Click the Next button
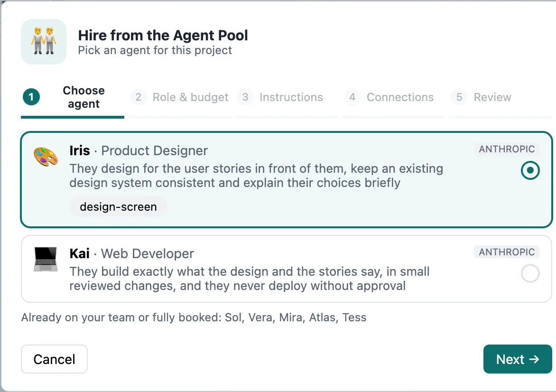This screenshot has height=392, width=556. click(x=518, y=359)
